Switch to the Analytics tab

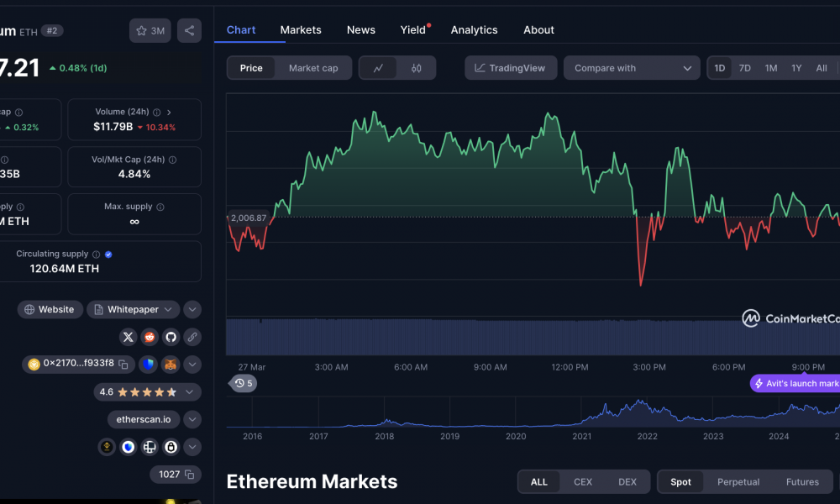[474, 29]
